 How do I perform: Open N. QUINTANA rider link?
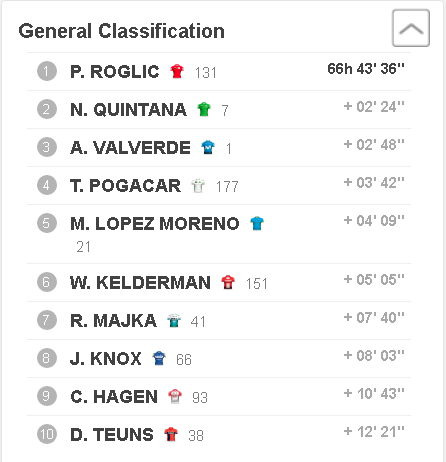(x=128, y=110)
